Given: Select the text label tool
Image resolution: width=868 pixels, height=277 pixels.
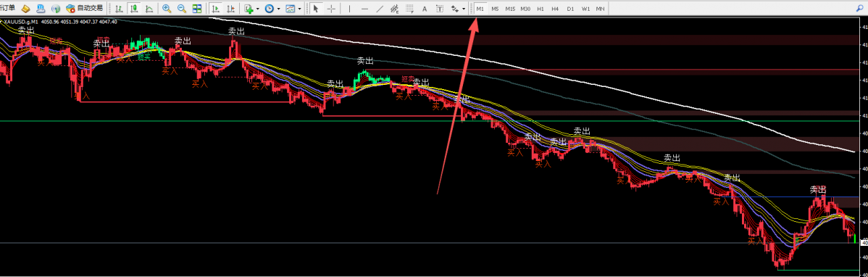Looking at the screenshot, I should (x=440, y=8).
